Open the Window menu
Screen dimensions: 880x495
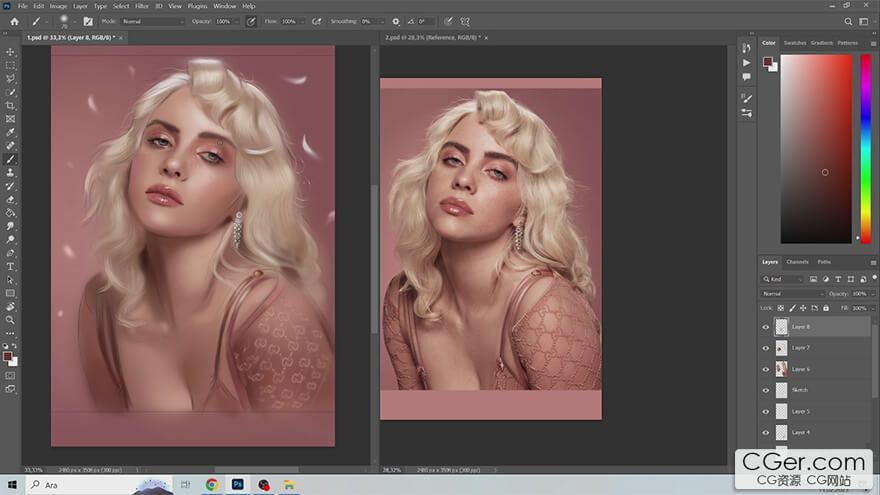pos(224,6)
